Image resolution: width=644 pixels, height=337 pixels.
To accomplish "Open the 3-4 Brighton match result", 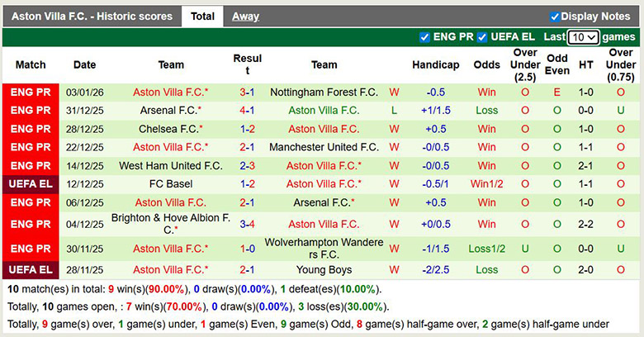I will [x=247, y=224].
